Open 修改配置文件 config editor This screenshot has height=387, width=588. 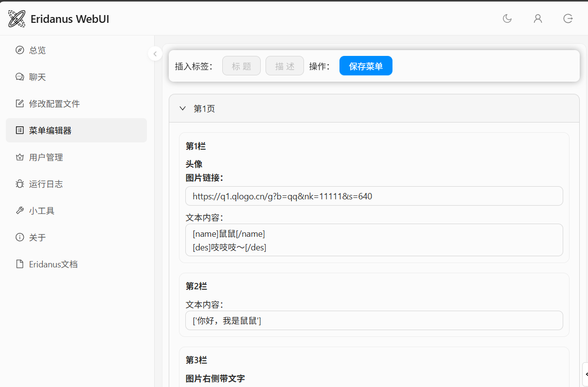click(54, 104)
